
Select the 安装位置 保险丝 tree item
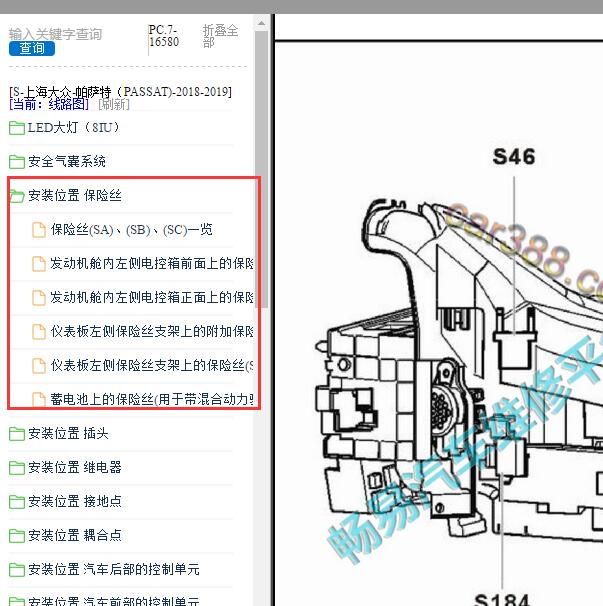coord(75,196)
